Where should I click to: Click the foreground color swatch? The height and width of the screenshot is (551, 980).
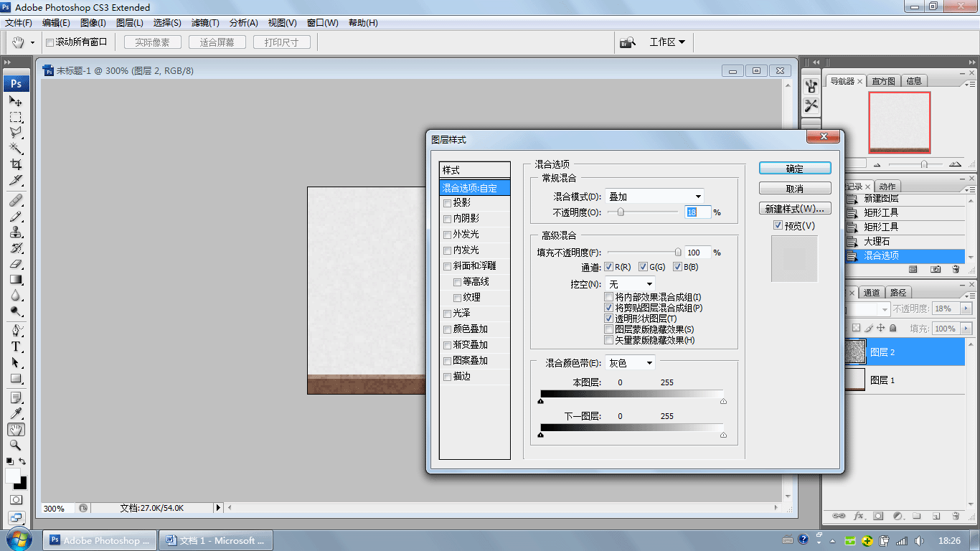(x=12, y=476)
